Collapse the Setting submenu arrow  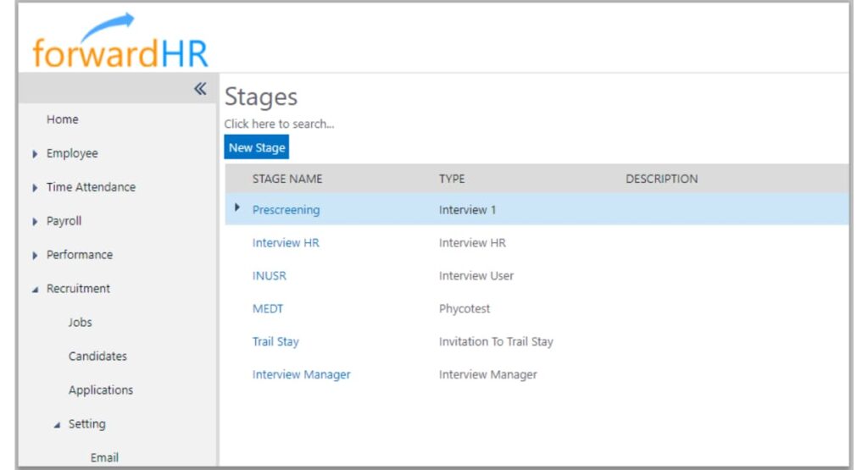click(57, 425)
